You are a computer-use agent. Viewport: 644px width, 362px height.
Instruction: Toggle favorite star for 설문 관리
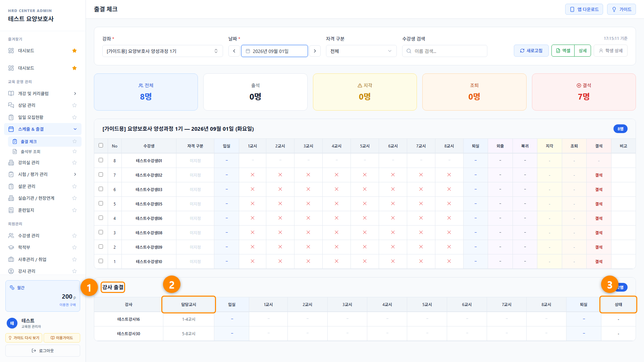(74, 186)
